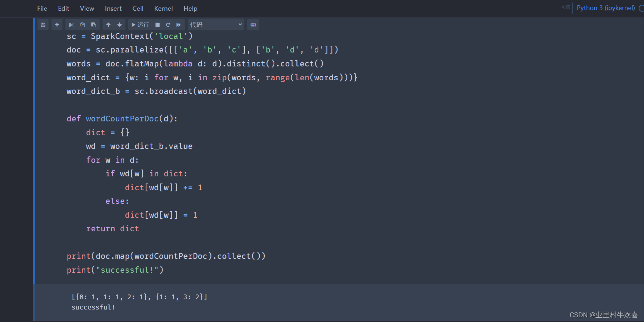Open the File menu
The image size is (644, 322).
[42, 9]
